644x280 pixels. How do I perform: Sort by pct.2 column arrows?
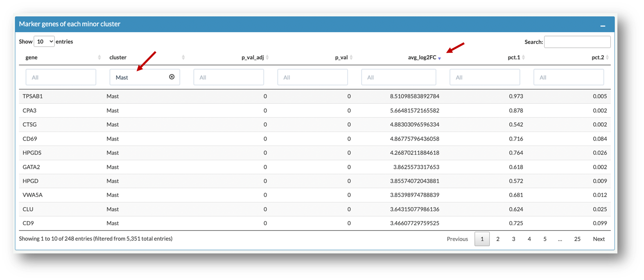(607, 58)
